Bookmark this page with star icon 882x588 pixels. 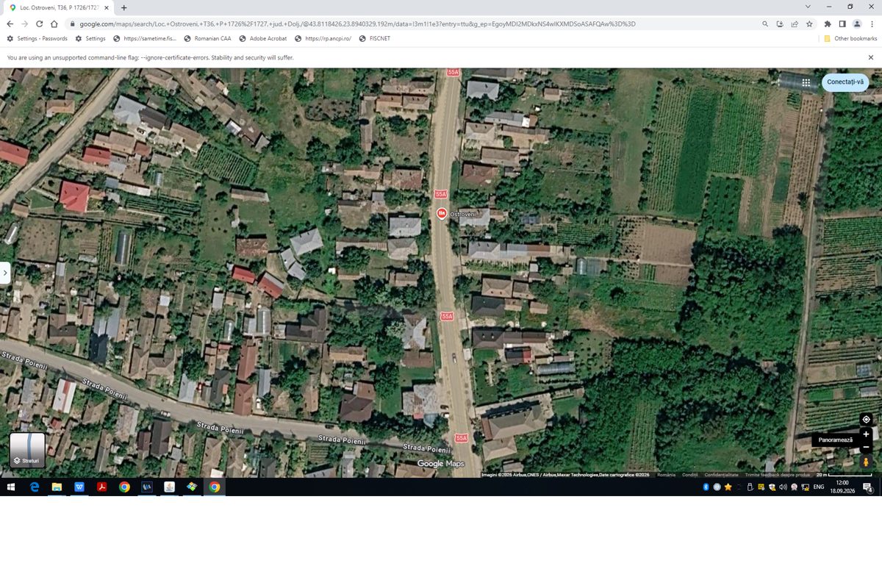809,24
